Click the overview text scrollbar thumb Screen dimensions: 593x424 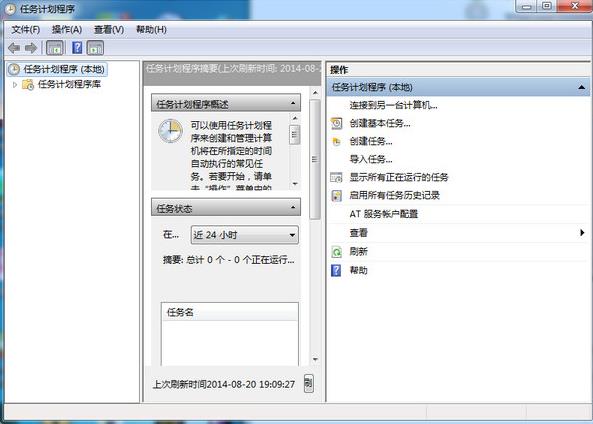tap(295, 135)
